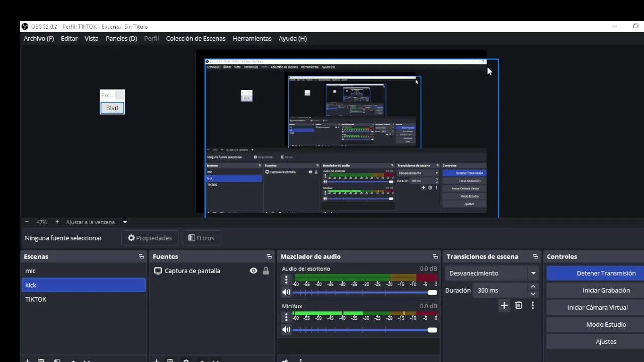Open the Colección de Escenas menu
The image size is (644, 362).
[x=196, y=38]
